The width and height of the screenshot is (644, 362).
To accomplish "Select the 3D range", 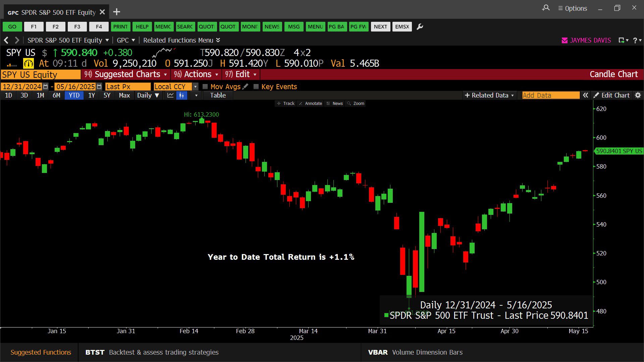I will 24,95.
